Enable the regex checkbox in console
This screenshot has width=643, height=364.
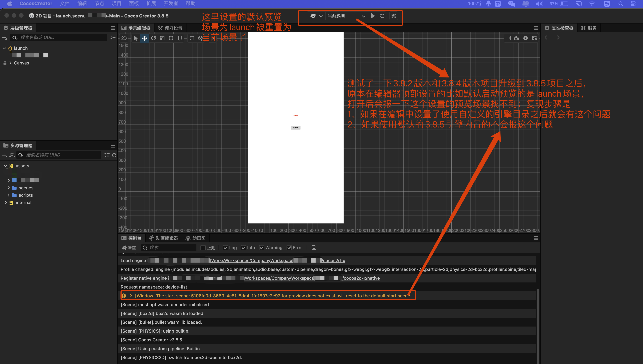203,248
